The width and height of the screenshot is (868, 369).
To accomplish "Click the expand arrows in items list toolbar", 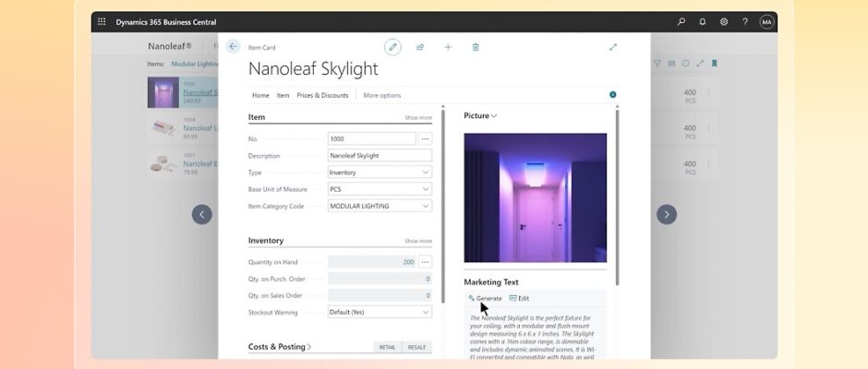I will [700, 64].
